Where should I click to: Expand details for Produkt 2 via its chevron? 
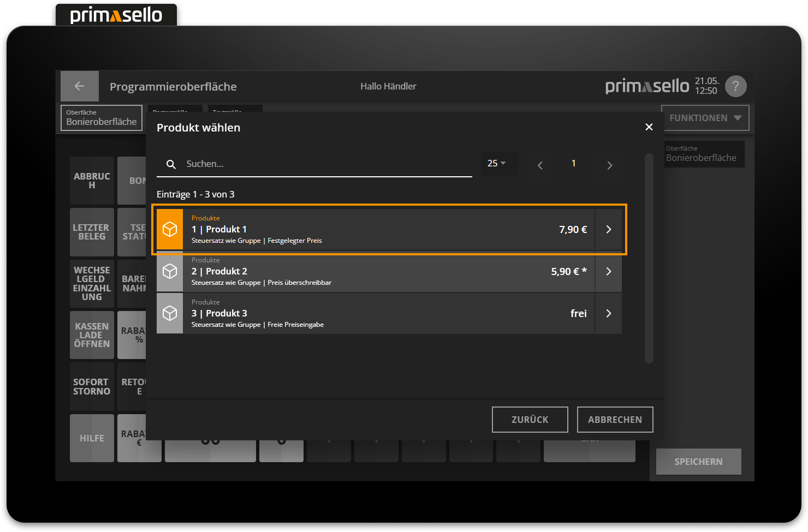coord(608,271)
